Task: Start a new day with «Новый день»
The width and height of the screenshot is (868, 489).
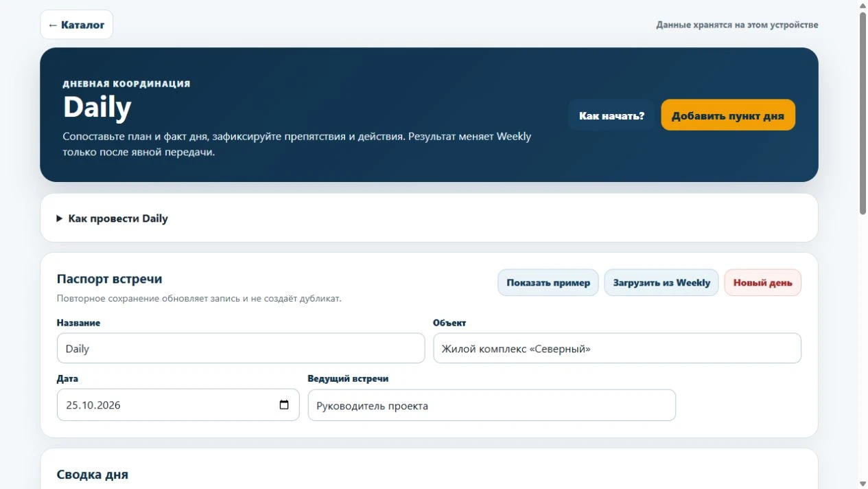Action: [762, 282]
